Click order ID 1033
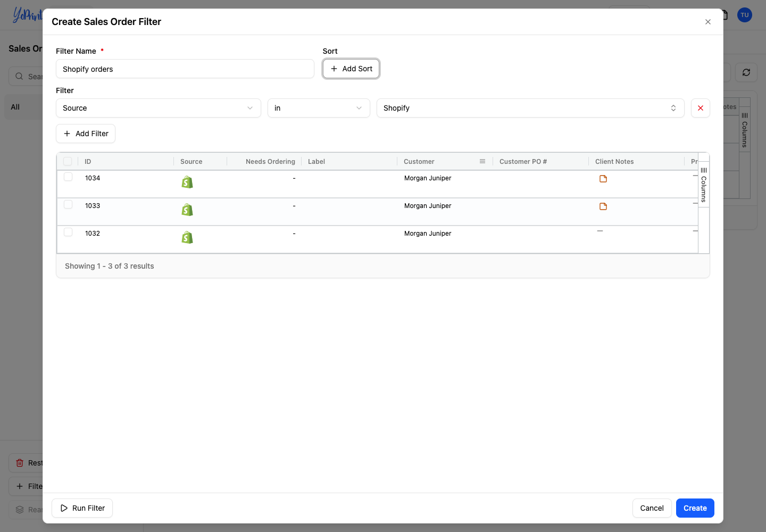This screenshot has width=766, height=532. (93, 206)
